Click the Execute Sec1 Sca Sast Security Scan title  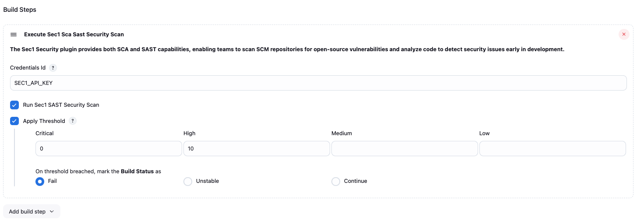click(74, 35)
